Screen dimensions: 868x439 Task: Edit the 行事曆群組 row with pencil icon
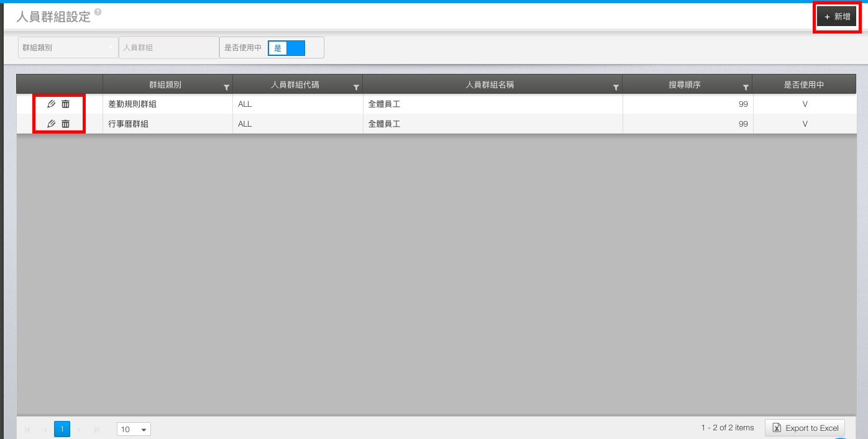(52, 124)
